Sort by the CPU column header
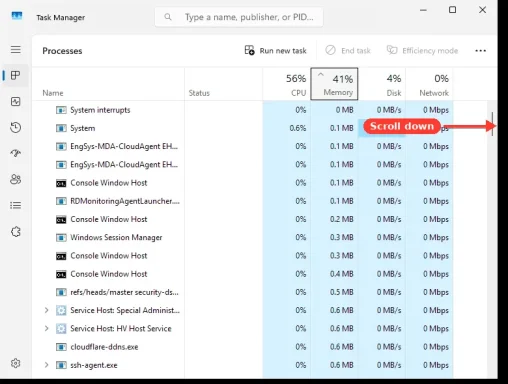 287,84
